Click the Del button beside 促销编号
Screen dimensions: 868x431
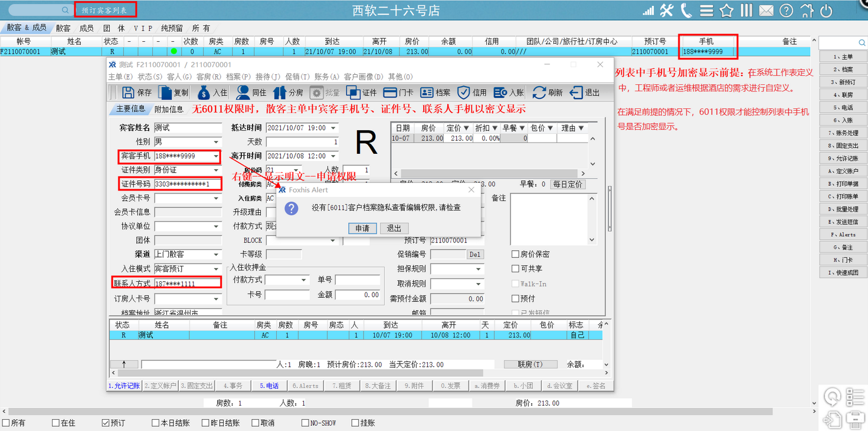coord(476,255)
